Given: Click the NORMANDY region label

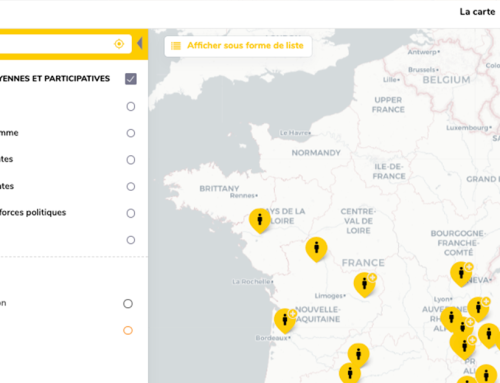Looking at the screenshot, I should pyautogui.click(x=316, y=153).
